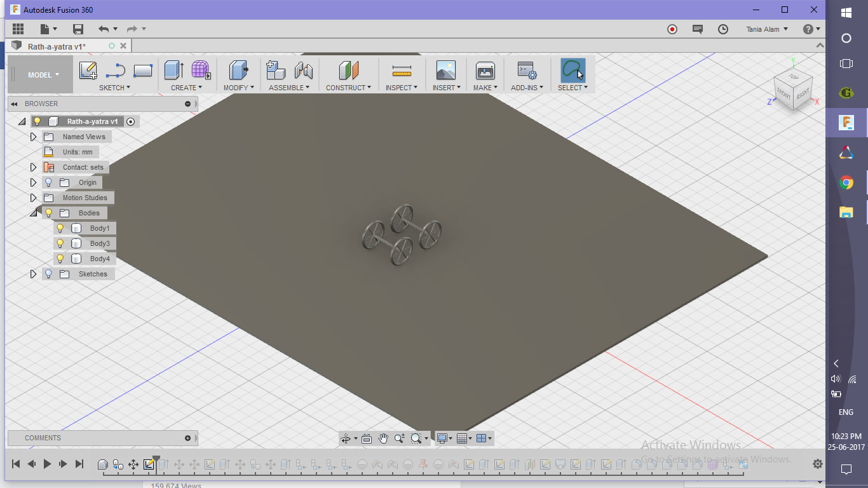This screenshot has width=868, height=488.
Task: Click the Create Sketch tool icon
Action: click(x=88, y=70)
